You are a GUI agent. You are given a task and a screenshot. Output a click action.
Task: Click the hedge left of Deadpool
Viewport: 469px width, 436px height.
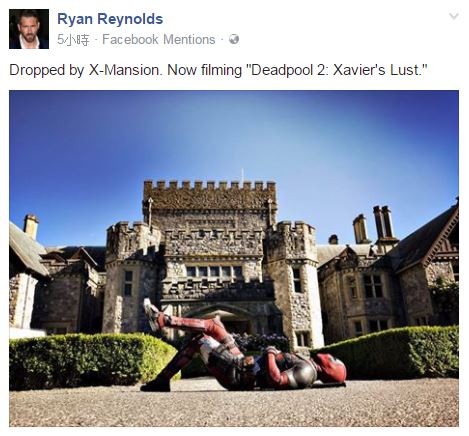(90, 361)
